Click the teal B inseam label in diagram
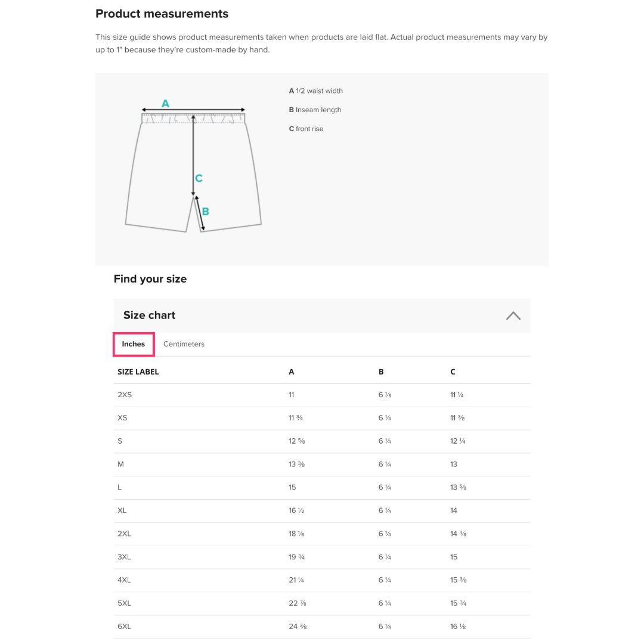The image size is (644, 644). click(206, 211)
